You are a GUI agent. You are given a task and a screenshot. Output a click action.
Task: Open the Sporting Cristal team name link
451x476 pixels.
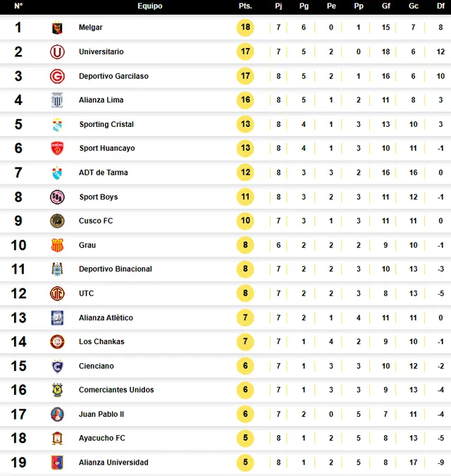(106, 124)
